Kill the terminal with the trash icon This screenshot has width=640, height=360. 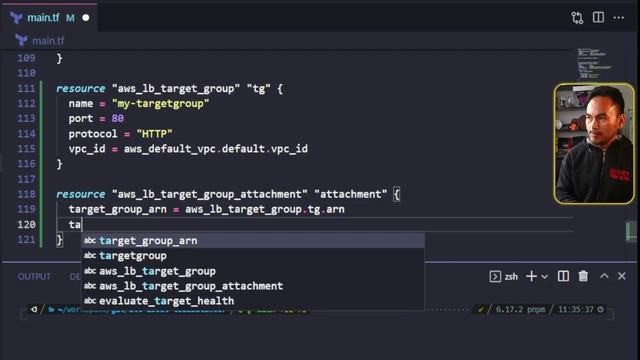point(583,276)
